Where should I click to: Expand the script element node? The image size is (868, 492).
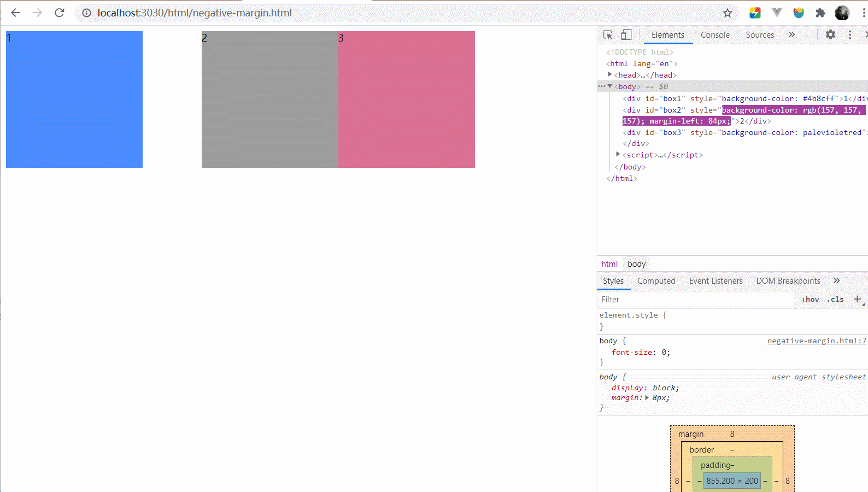click(x=618, y=155)
